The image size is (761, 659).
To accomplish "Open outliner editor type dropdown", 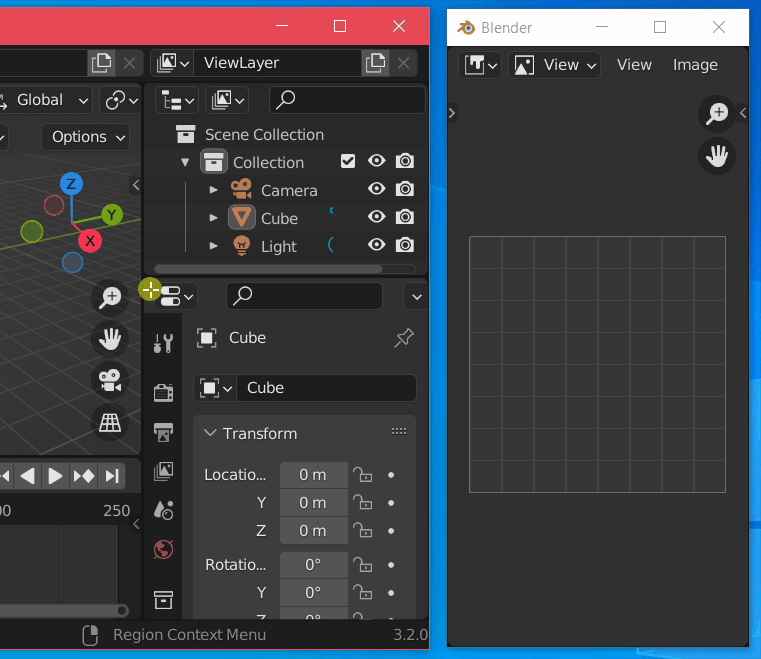I will point(177,101).
